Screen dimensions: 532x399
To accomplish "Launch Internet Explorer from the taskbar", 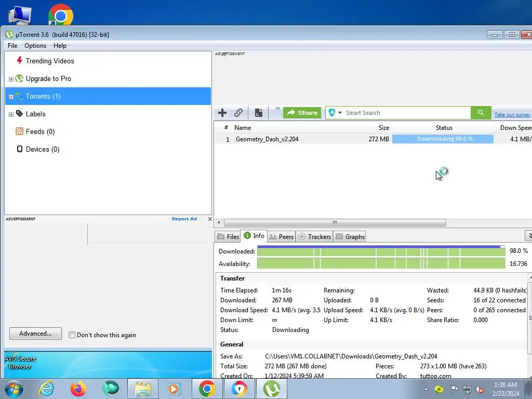I will 46,389.
